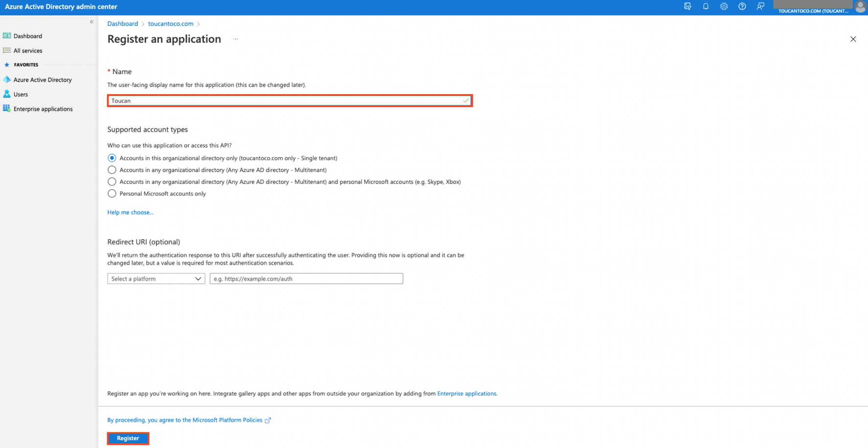Select Personal Microsoft accounts only
The image size is (868, 448).
(x=112, y=193)
